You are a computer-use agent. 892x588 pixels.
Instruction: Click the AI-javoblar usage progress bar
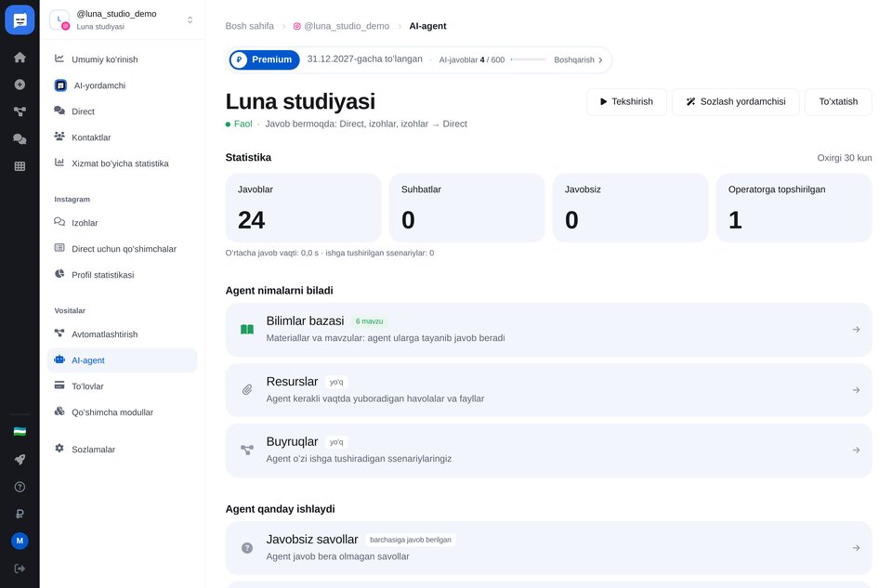pos(528,59)
